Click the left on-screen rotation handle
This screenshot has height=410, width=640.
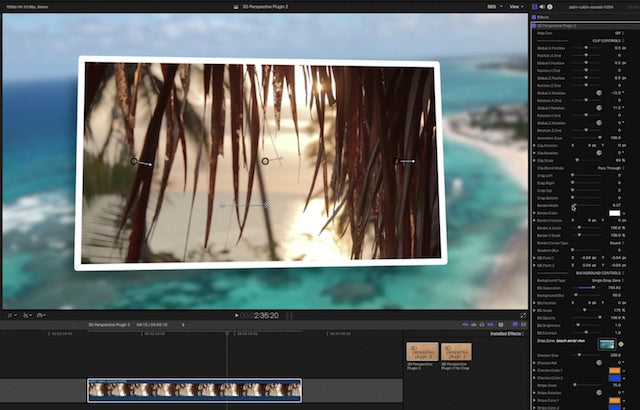tap(134, 161)
